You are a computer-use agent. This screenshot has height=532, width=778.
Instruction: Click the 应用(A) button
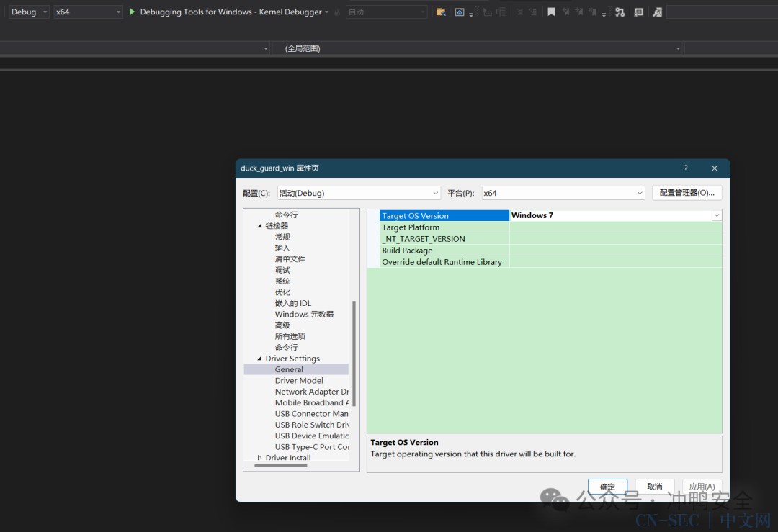(702, 487)
